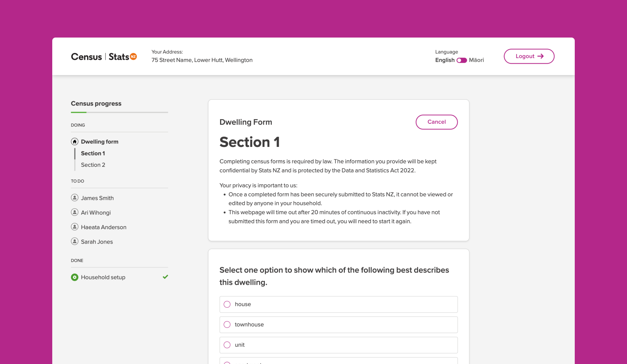
Task: Click Sarah Jones's person icon
Action: click(x=74, y=241)
